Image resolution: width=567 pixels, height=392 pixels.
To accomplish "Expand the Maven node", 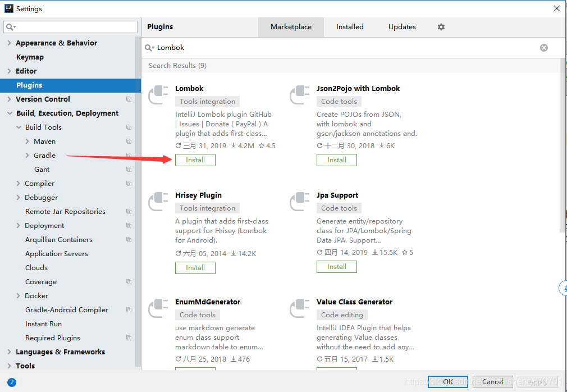I will click(x=27, y=142).
